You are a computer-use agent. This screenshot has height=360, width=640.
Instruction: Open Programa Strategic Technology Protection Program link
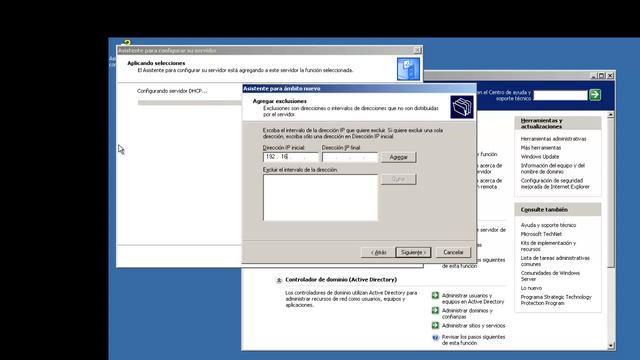point(556,300)
